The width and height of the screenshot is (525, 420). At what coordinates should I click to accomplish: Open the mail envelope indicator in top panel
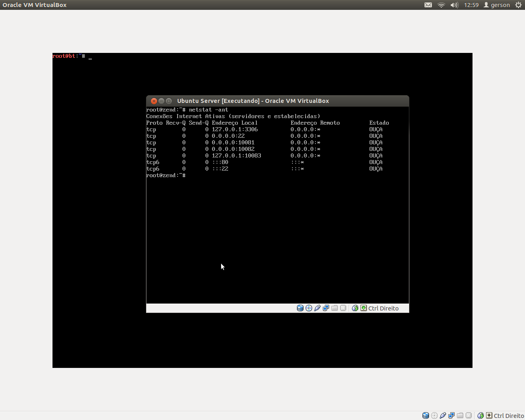click(428, 5)
